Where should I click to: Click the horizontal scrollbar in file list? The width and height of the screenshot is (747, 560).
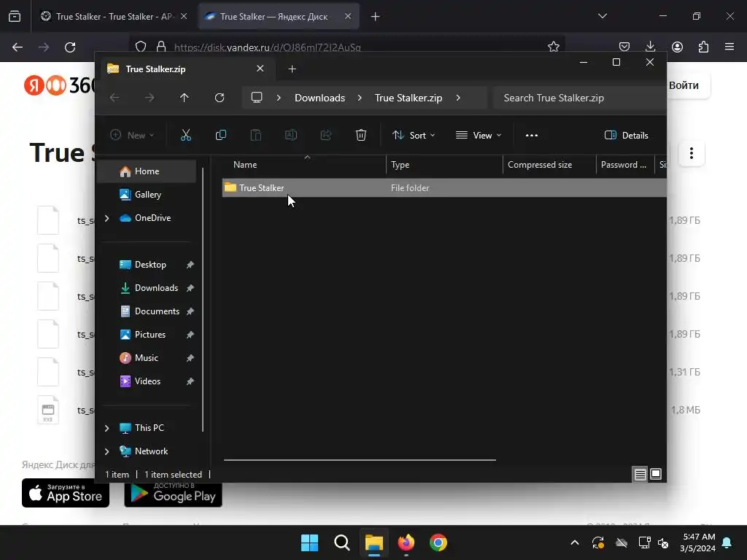coord(360,460)
